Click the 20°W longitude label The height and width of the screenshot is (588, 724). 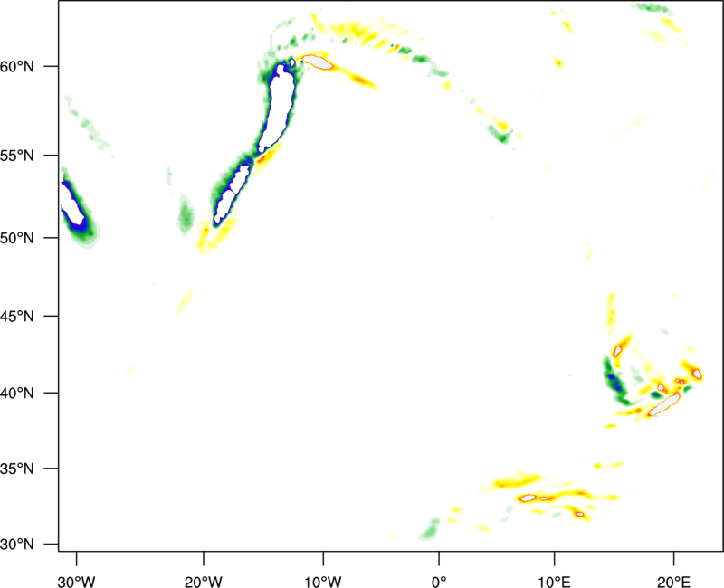coord(204,582)
